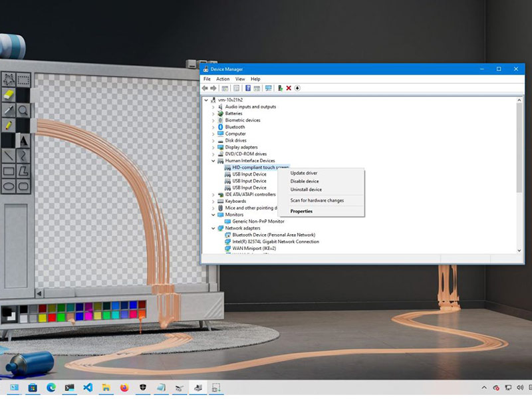Open Visual Studio Code from the taskbar
532x399 pixels.
tap(88, 387)
